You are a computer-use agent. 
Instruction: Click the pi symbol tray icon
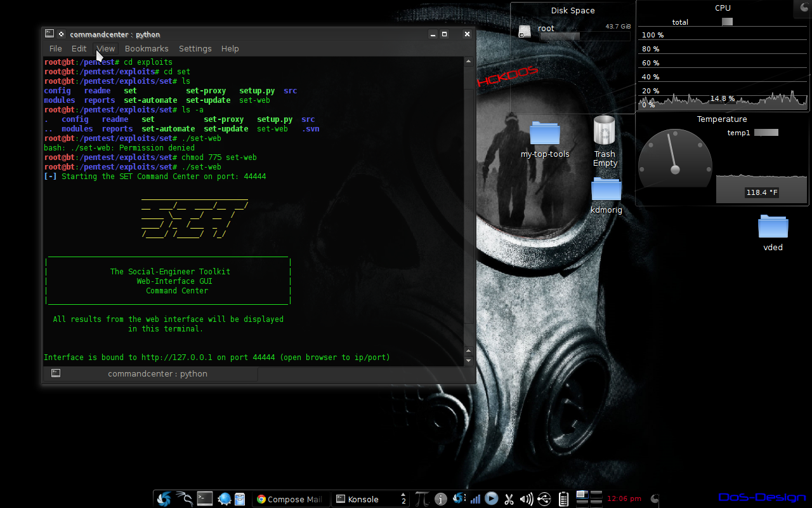(422, 499)
